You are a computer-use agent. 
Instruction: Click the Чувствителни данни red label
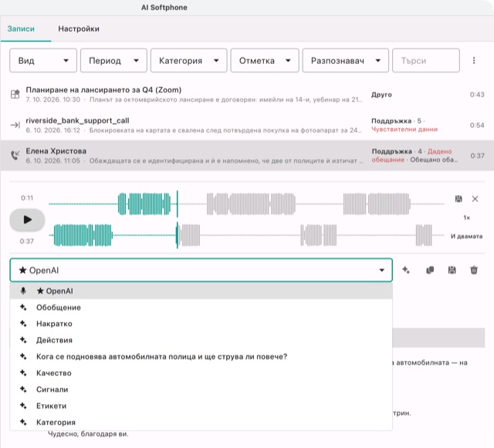click(x=404, y=130)
